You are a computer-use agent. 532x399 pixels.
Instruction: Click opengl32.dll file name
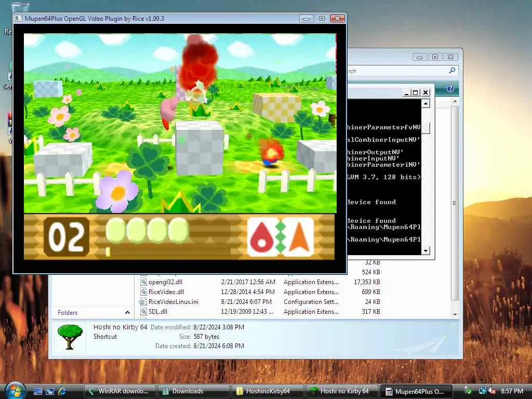[x=165, y=282]
